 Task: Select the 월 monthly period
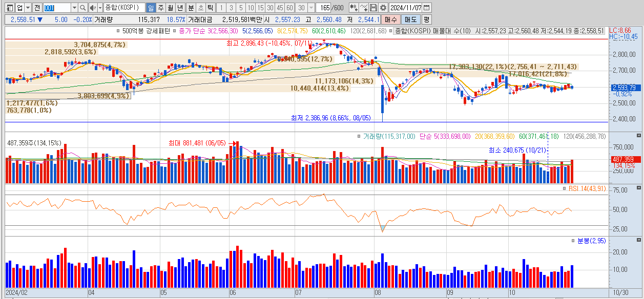pos(170,8)
